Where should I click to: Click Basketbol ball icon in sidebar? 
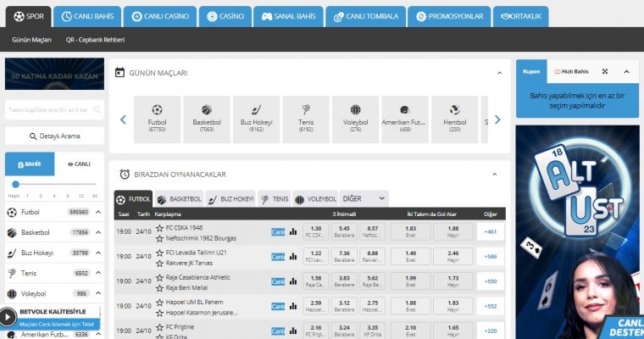pos(12,232)
